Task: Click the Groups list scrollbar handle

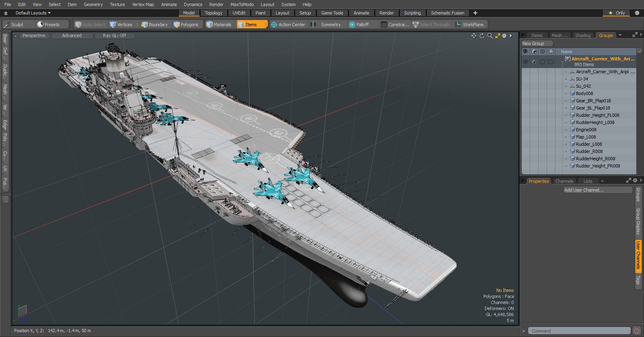Action: (639, 52)
